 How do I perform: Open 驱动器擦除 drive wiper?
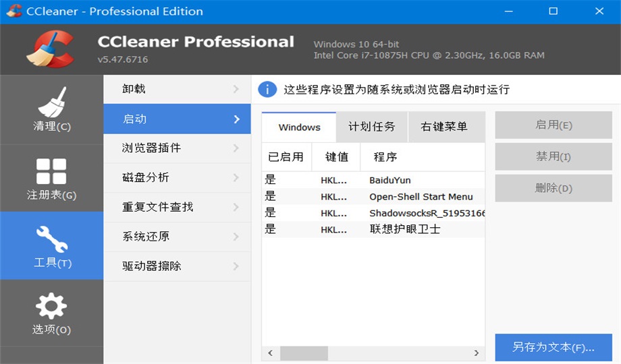177,266
